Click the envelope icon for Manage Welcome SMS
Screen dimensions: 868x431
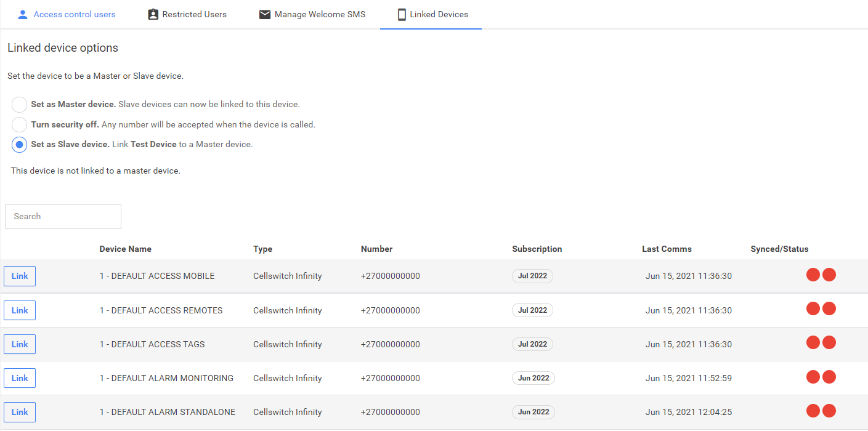tap(265, 14)
